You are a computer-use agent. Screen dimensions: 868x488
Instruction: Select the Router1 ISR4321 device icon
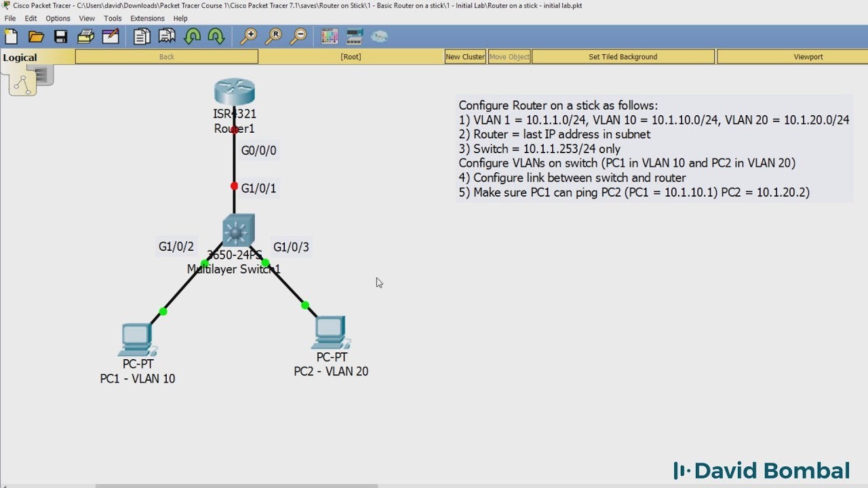(x=234, y=92)
